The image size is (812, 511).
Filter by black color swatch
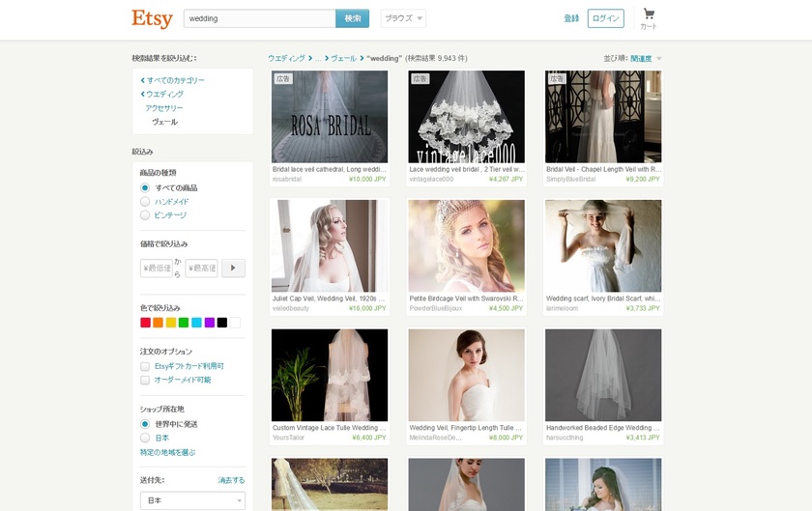[x=222, y=323]
